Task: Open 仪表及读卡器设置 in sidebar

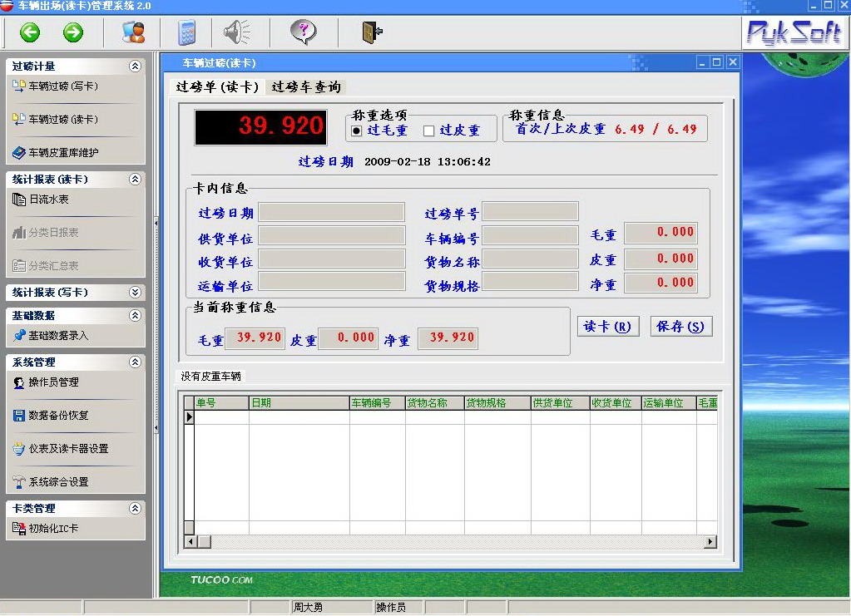Action: tap(68, 449)
